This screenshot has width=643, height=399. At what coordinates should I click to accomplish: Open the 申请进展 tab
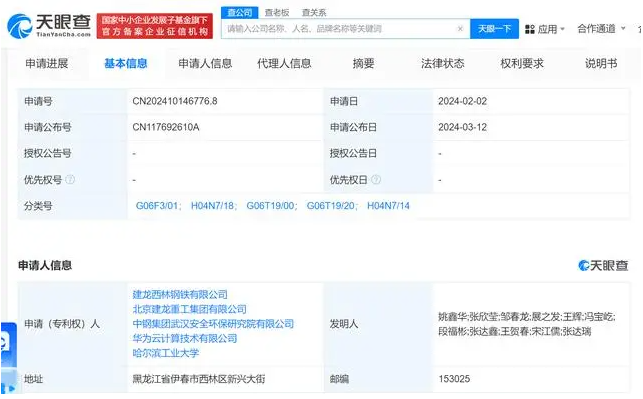click(x=47, y=64)
